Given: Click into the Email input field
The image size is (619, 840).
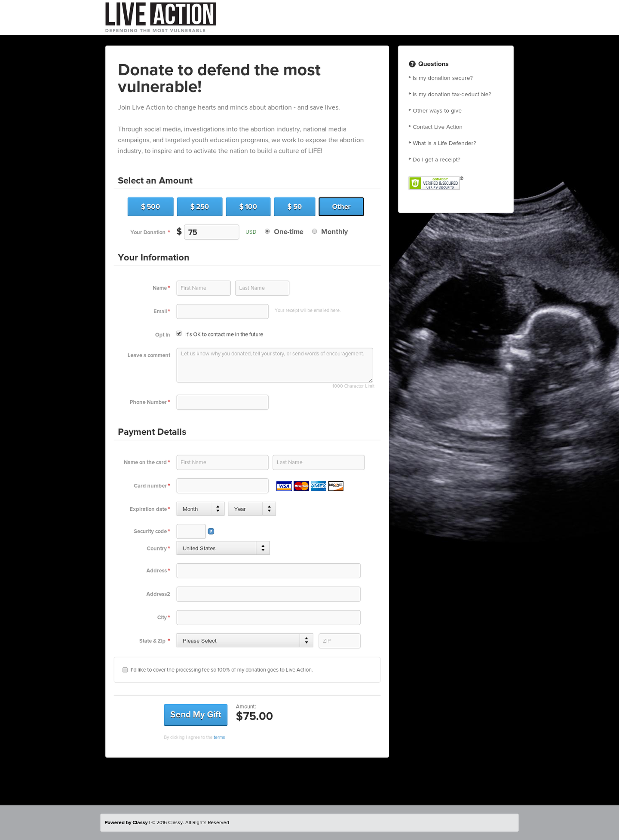Looking at the screenshot, I should [222, 312].
